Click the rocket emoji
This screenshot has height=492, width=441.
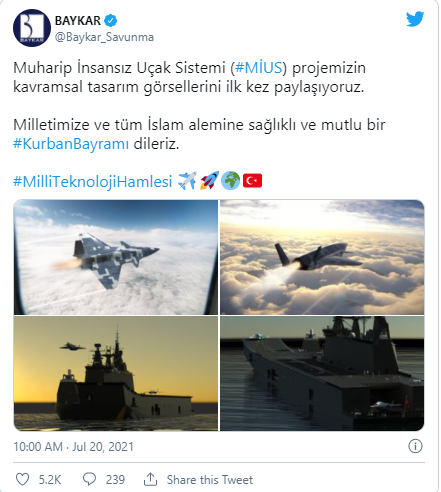pos(209,181)
